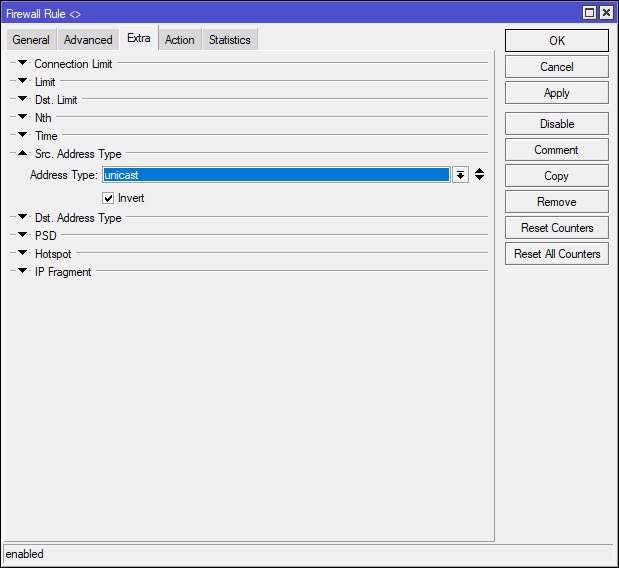The width and height of the screenshot is (619, 568).
Task: Switch to the General tab
Action: (x=31, y=39)
